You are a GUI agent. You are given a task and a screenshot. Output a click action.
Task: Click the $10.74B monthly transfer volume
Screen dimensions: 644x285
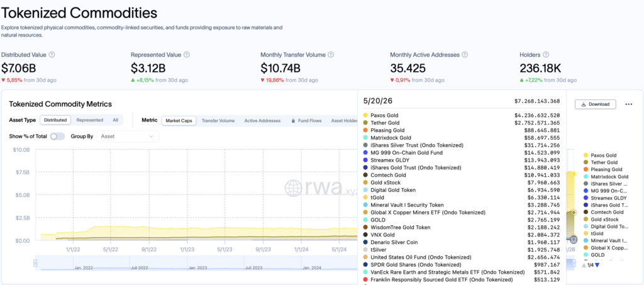[280, 68]
